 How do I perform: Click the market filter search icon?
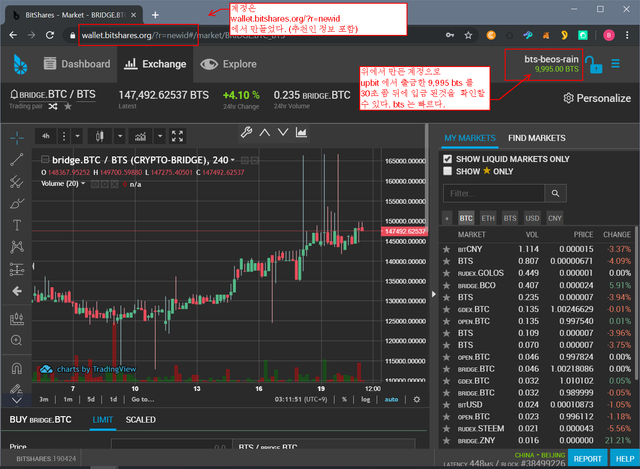tap(556, 193)
